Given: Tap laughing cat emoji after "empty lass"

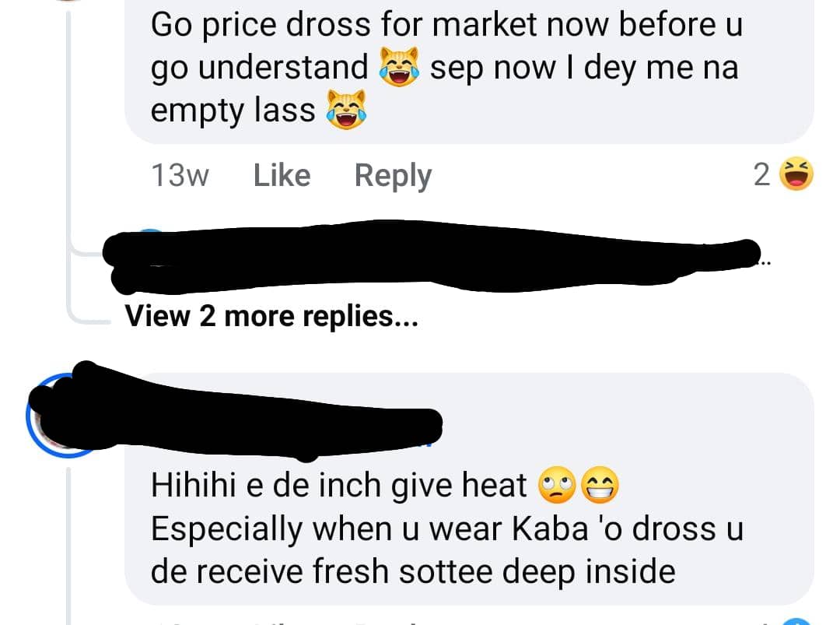Looking at the screenshot, I should click(347, 110).
